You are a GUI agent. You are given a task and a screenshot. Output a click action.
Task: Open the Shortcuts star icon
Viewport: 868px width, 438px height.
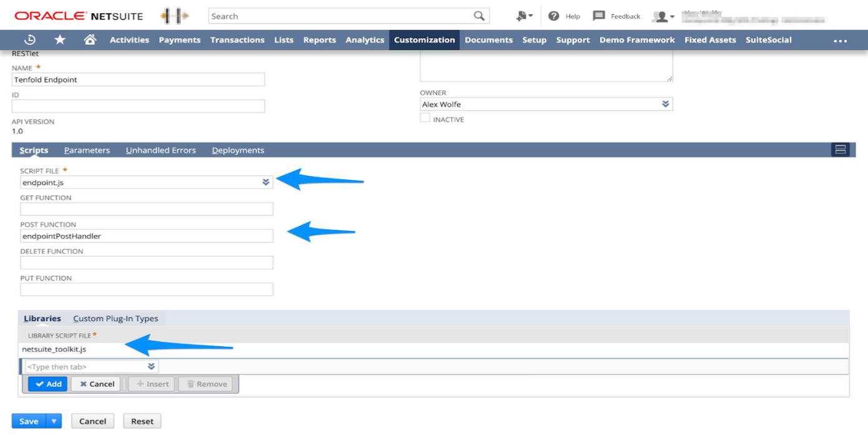pos(60,39)
